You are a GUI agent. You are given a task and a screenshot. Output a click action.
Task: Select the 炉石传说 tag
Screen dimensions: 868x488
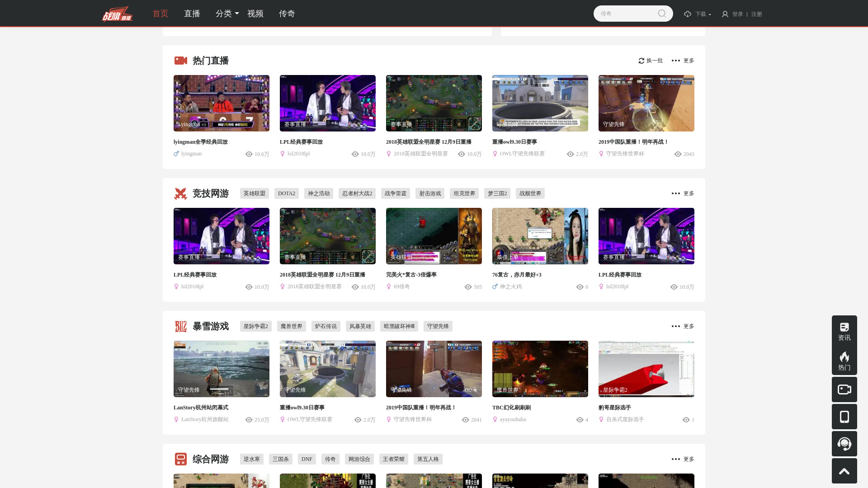click(326, 326)
